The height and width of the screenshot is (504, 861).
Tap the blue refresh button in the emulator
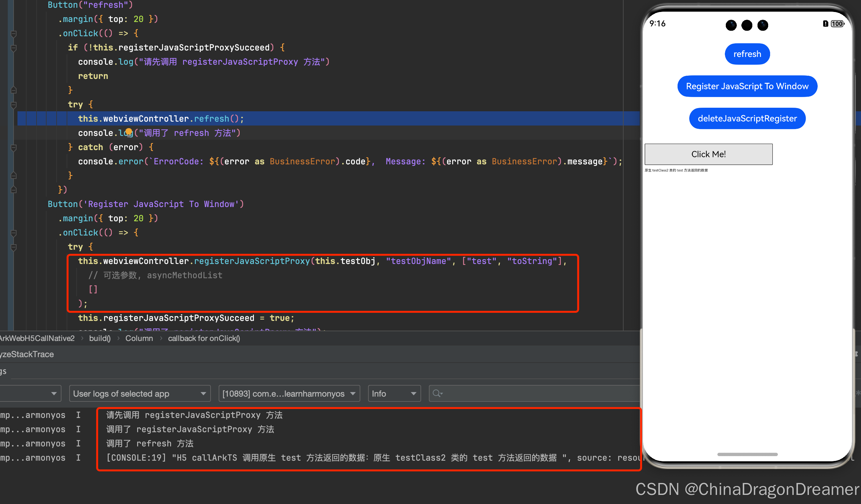click(747, 54)
